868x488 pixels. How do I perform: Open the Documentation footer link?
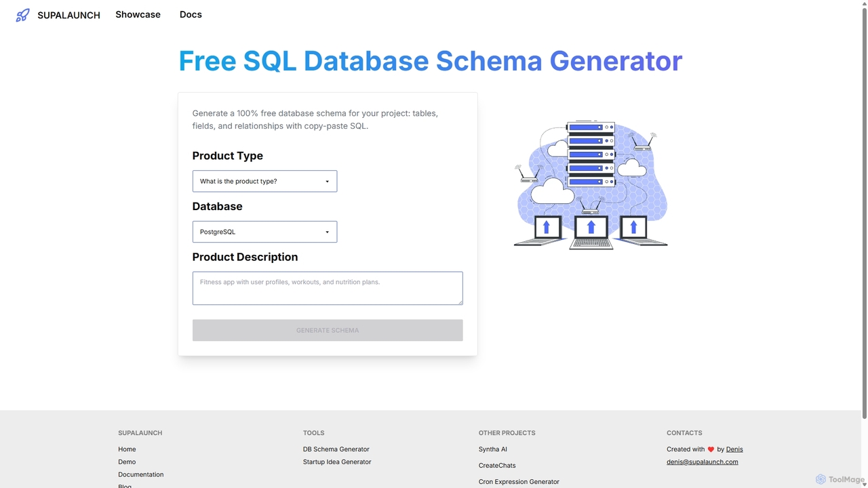[140, 474]
